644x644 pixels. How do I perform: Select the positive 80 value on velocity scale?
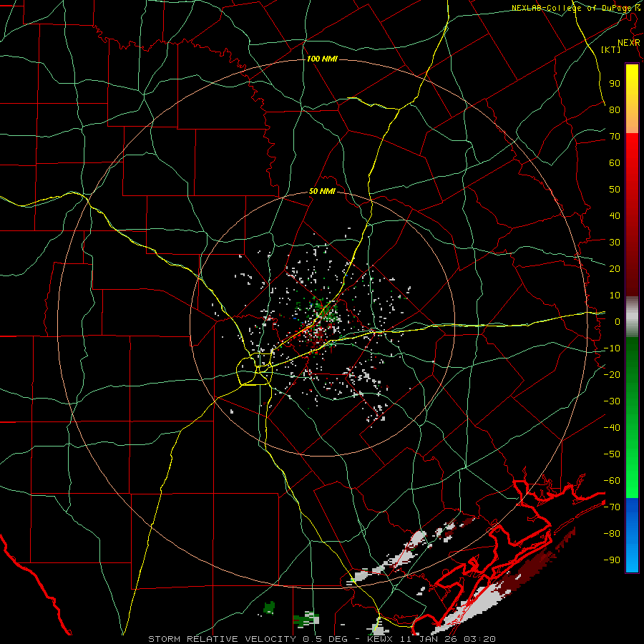[x=615, y=109]
